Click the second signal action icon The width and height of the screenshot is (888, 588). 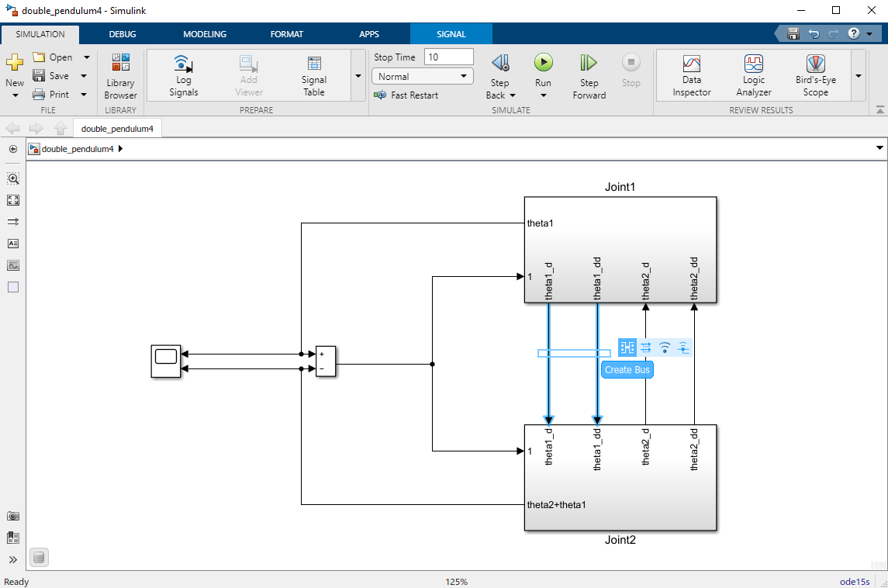[x=645, y=348]
